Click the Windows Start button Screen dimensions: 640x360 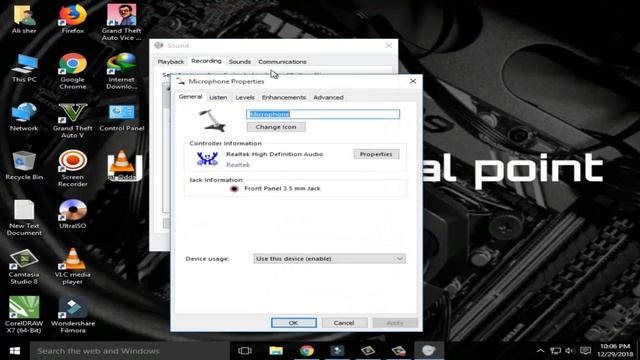pos(15,351)
